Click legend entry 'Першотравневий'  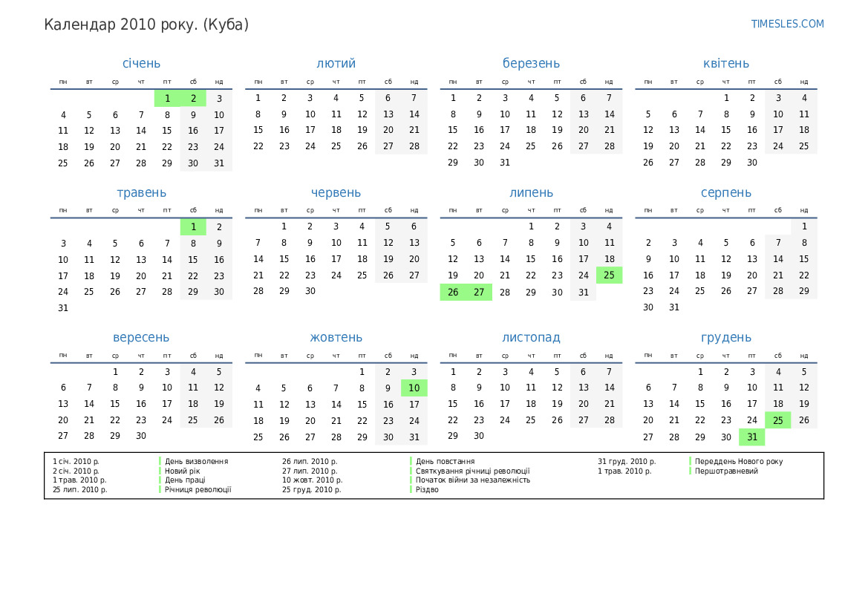click(x=726, y=471)
